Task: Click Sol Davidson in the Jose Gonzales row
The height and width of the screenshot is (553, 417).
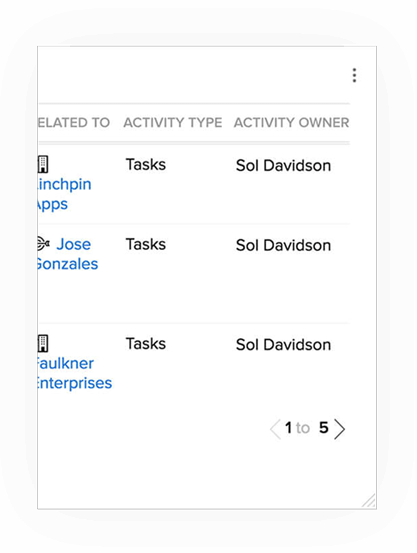Action: click(x=283, y=245)
